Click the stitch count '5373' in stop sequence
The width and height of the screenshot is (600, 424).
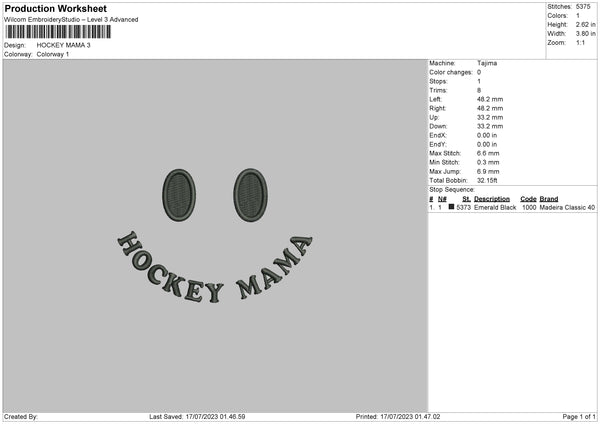tap(463, 207)
